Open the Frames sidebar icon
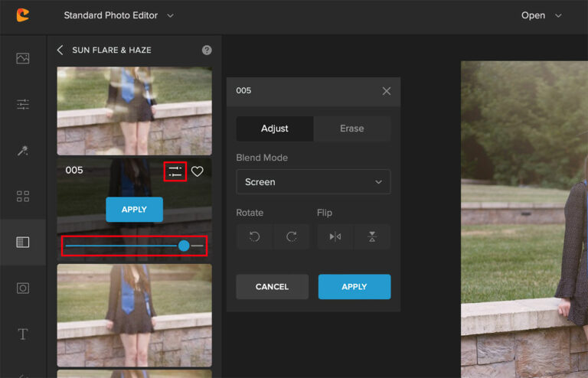588x378 pixels. point(23,288)
